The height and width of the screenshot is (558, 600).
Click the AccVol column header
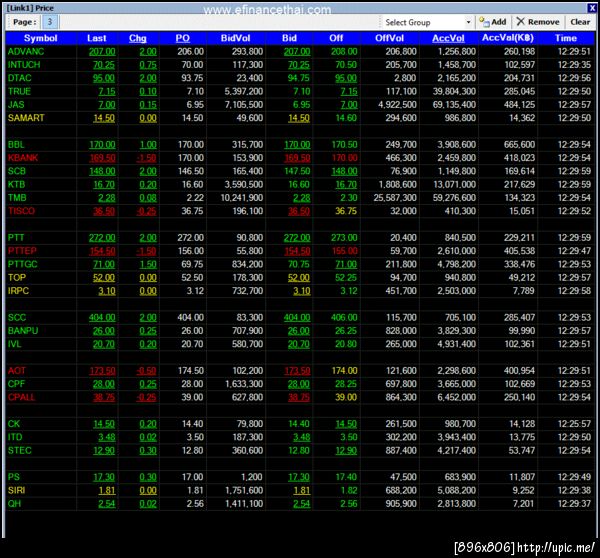click(448, 38)
